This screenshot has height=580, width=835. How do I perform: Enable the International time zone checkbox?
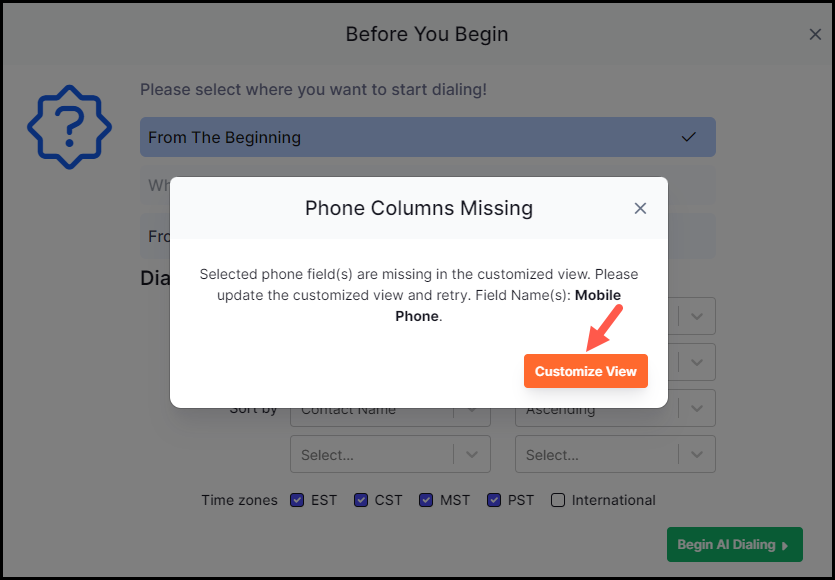click(x=558, y=500)
